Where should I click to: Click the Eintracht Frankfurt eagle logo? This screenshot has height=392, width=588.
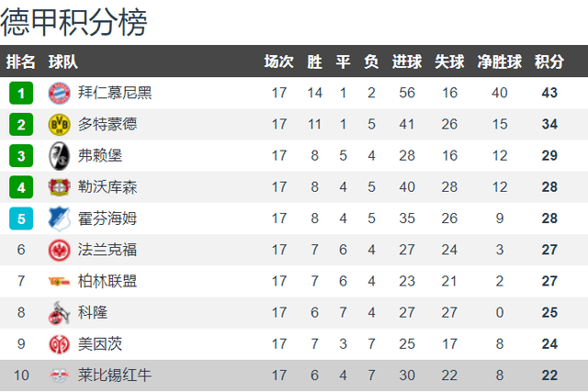click(59, 250)
